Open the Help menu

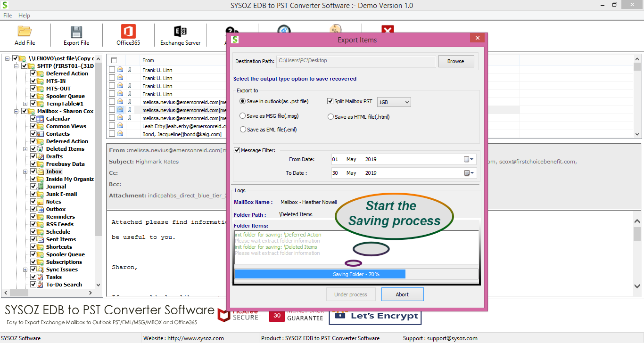click(x=24, y=16)
